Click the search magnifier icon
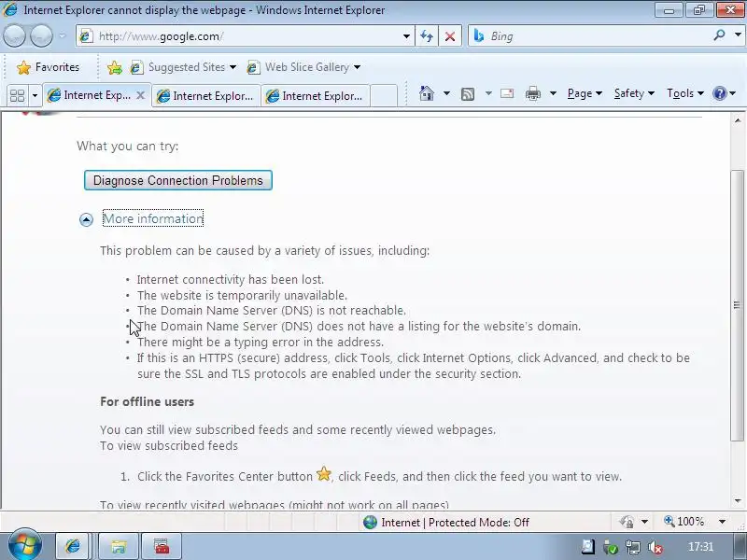The image size is (747, 560). [x=719, y=35]
